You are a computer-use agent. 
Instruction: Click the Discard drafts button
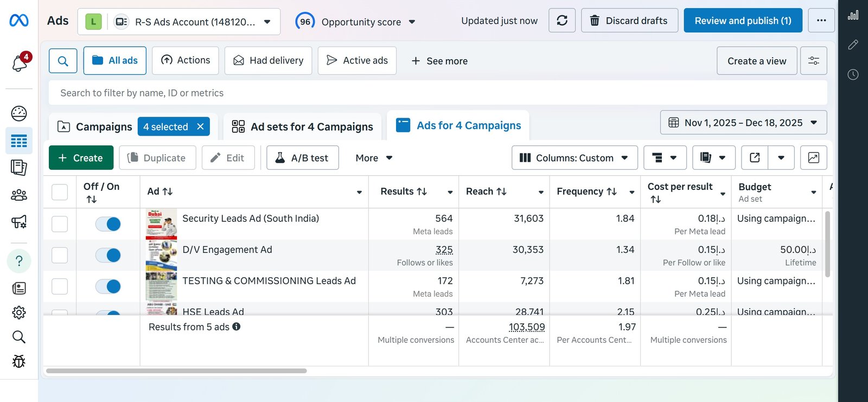coord(629,21)
